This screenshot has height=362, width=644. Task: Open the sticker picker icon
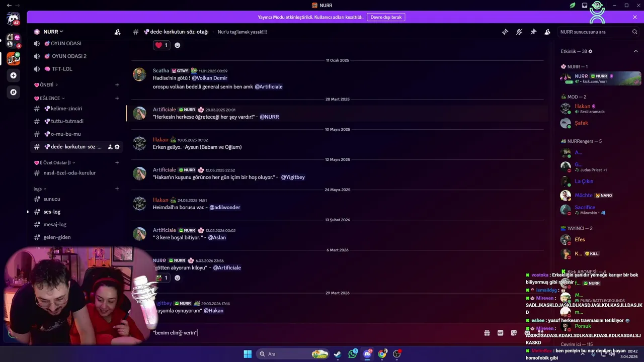tap(514, 333)
